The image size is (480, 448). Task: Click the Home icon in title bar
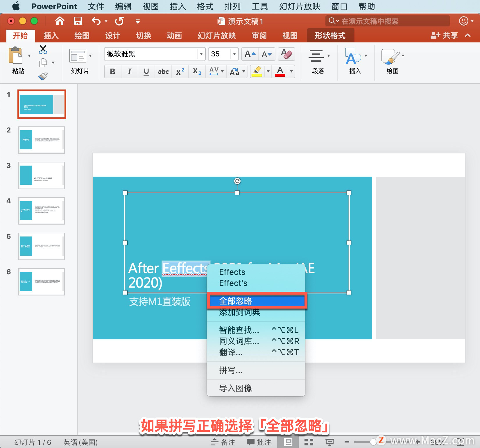60,21
